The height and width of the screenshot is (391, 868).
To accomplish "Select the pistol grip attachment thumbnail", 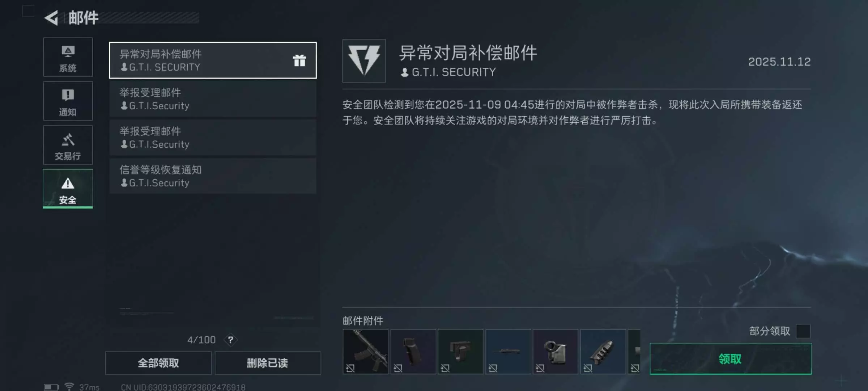I will [x=413, y=352].
